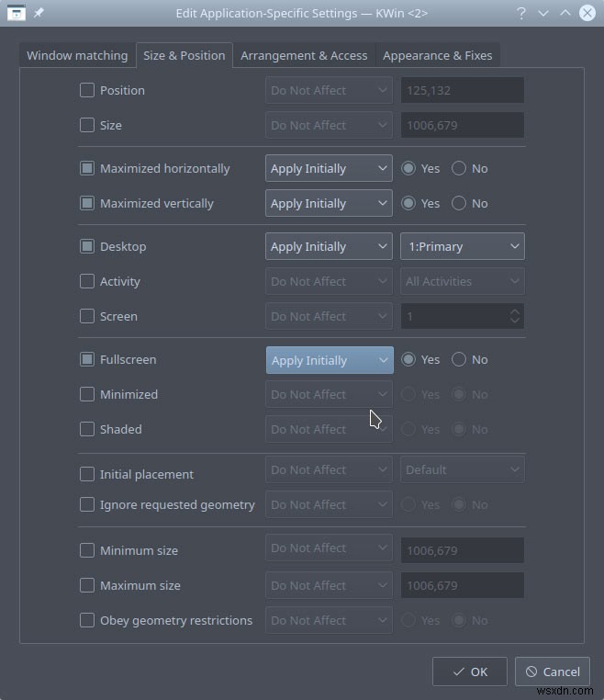Viewport: 604px width, 700px height.
Task: Click the Size value field
Action: 462,125
